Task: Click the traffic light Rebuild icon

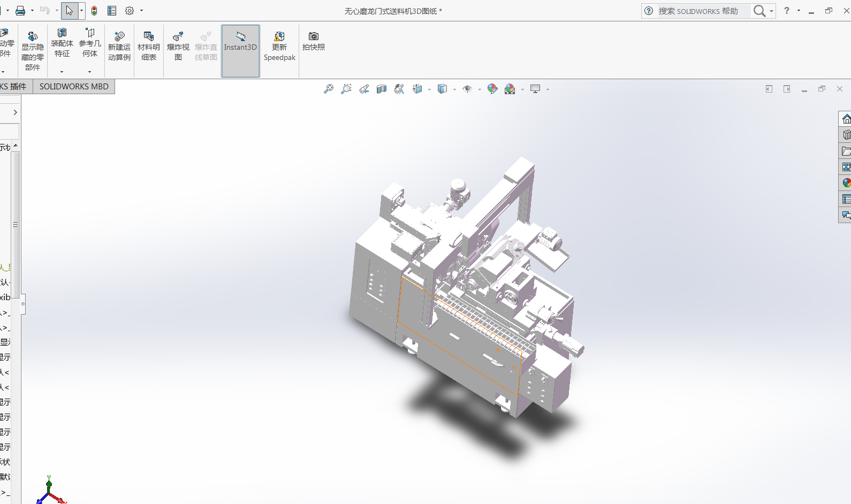Action: 94,11
